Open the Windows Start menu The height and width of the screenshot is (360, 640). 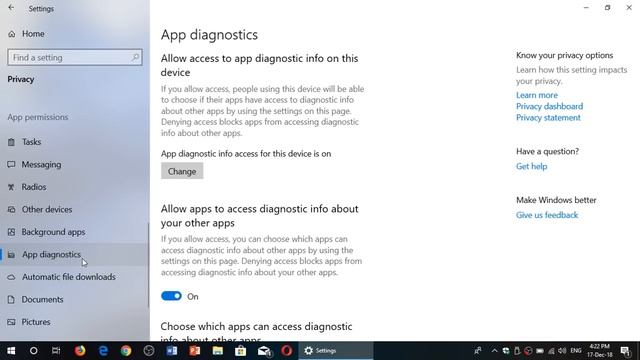click(x=11, y=351)
